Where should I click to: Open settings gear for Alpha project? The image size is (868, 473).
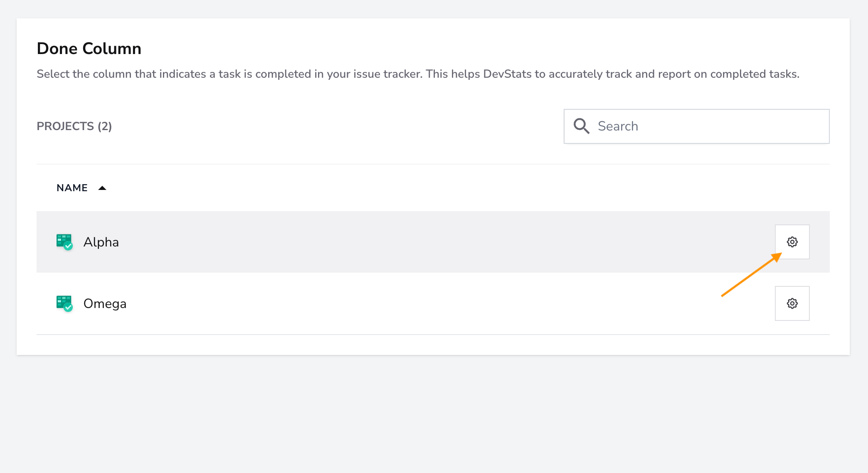[792, 242]
